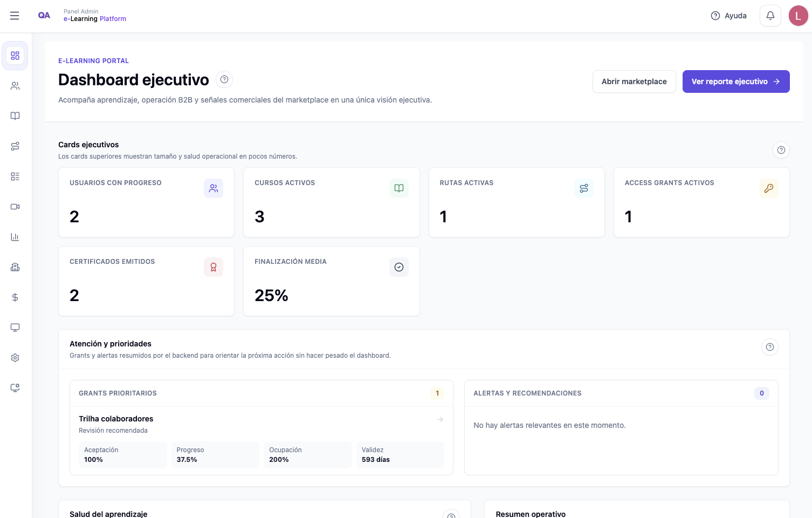Click the Usuarios con progreso card value 2
The width and height of the screenshot is (812, 518).
pyautogui.click(x=74, y=217)
